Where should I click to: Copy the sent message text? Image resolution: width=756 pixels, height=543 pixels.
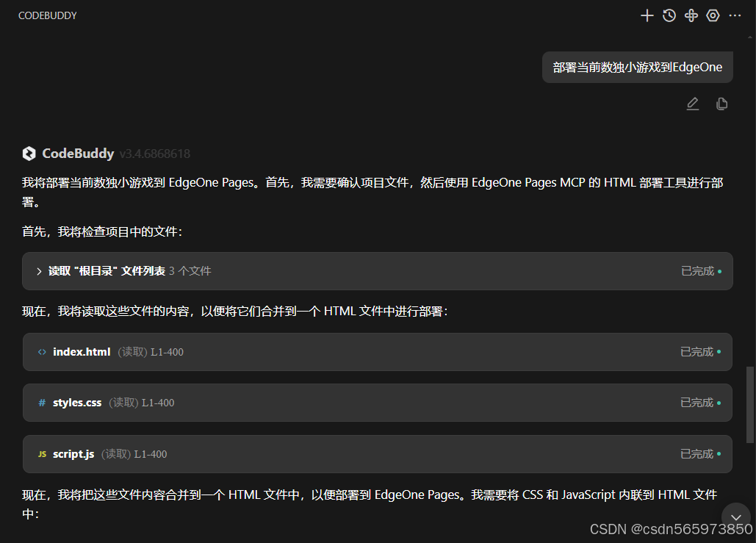[x=721, y=104]
